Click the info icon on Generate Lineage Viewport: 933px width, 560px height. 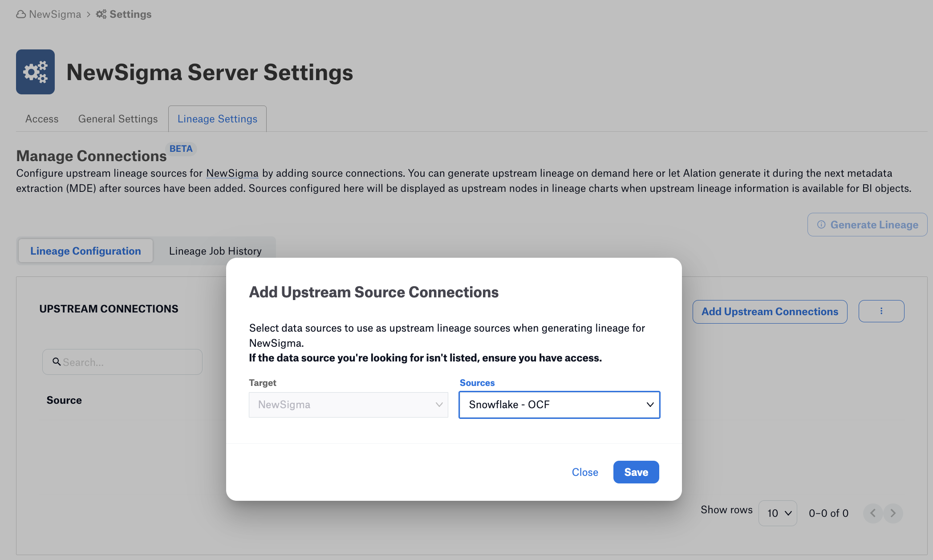tap(821, 225)
